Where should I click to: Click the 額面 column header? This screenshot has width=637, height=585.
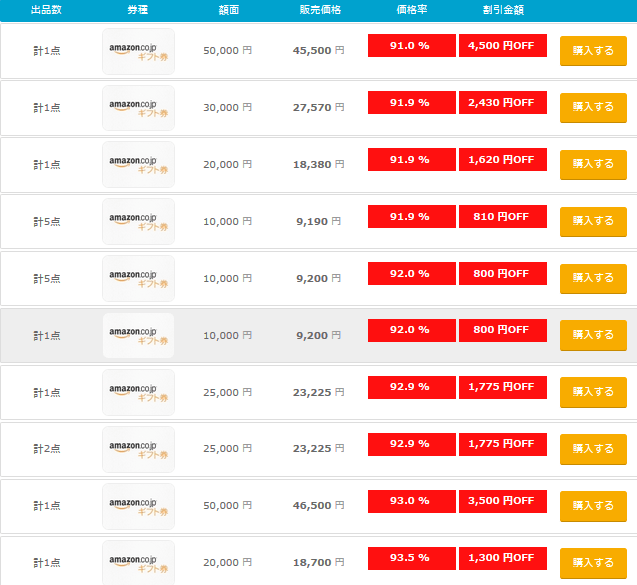pyautogui.click(x=229, y=10)
